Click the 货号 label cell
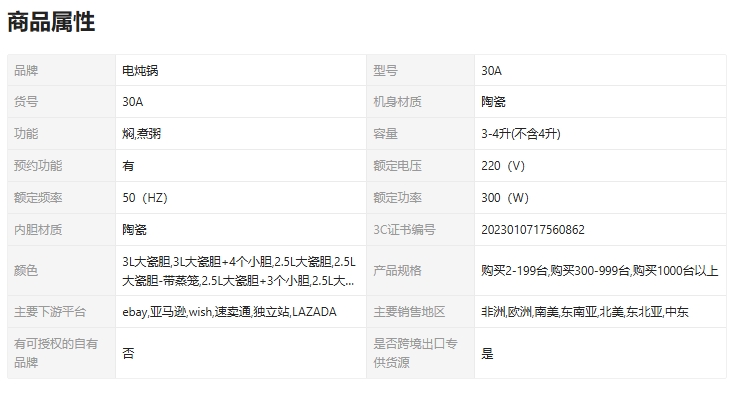737x397 pixels. pyautogui.click(x=62, y=101)
